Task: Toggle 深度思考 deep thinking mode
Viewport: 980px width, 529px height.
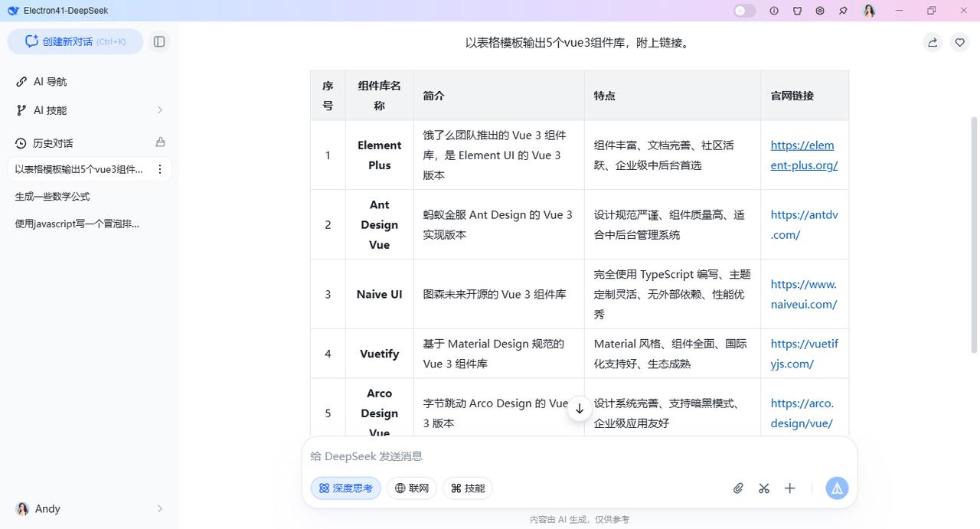Action: point(345,488)
